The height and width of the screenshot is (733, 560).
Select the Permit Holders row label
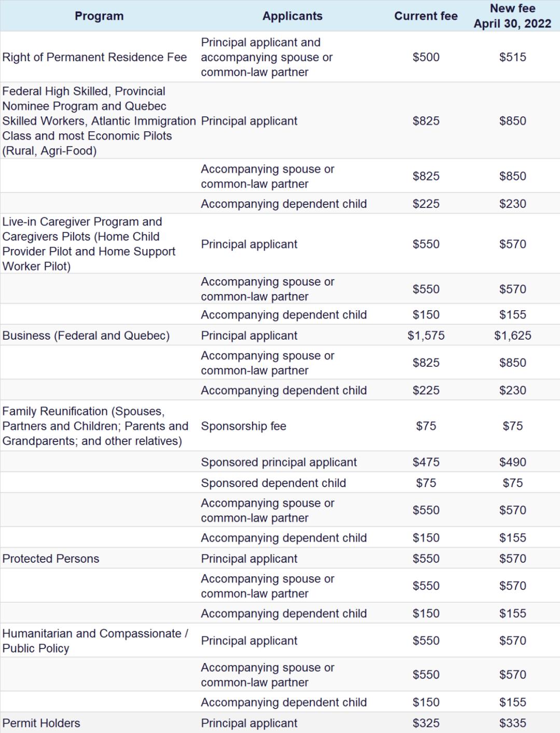click(x=41, y=723)
